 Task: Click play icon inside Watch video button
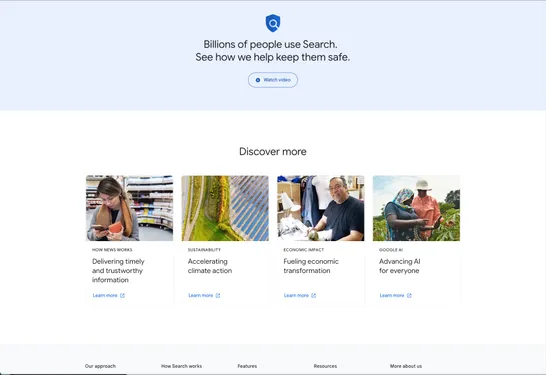[x=258, y=80]
